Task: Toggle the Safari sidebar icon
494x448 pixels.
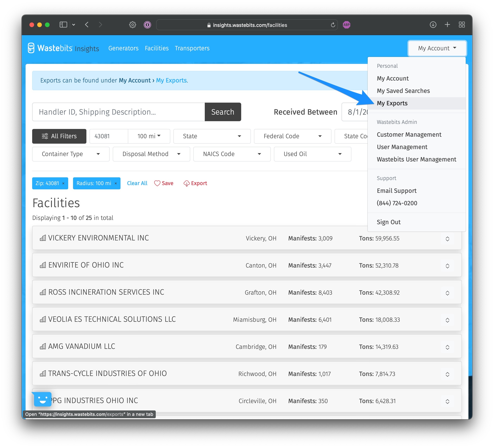Action: [63, 25]
